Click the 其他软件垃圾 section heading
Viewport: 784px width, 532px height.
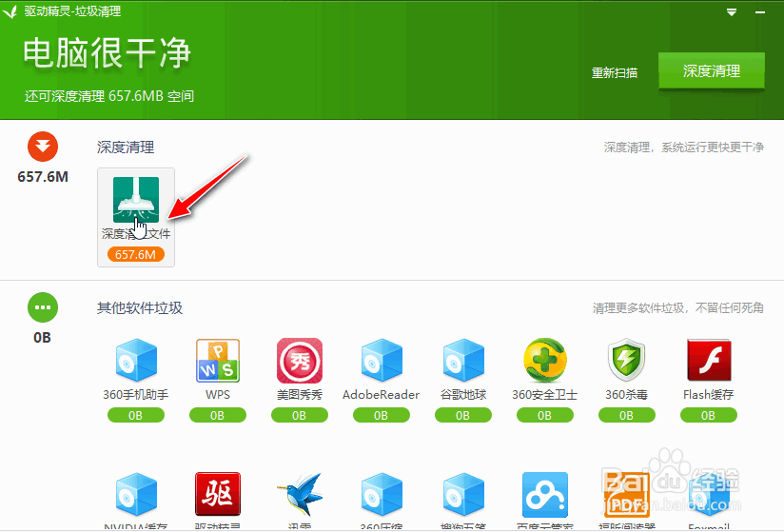click(x=140, y=308)
